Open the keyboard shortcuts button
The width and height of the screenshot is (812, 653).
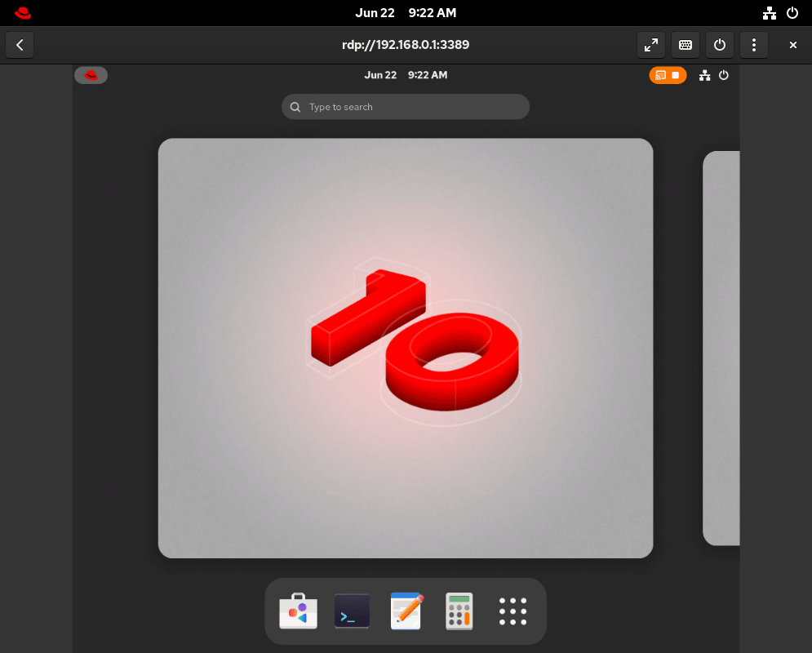(x=686, y=45)
